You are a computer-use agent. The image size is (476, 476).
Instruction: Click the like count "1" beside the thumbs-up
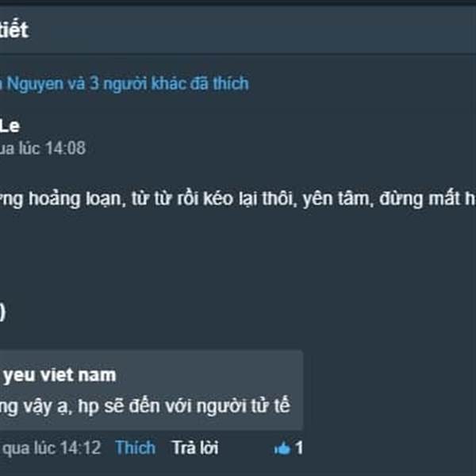299,447
